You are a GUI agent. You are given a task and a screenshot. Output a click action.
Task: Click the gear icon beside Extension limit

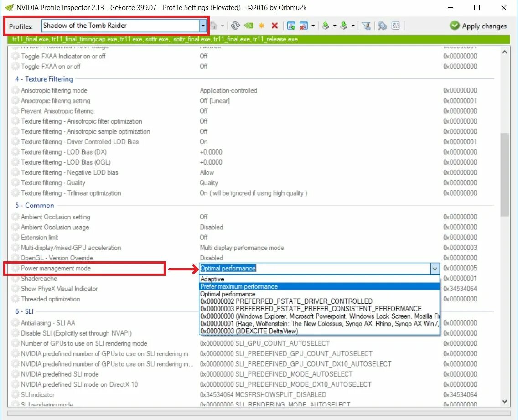(x=15, y=237)
